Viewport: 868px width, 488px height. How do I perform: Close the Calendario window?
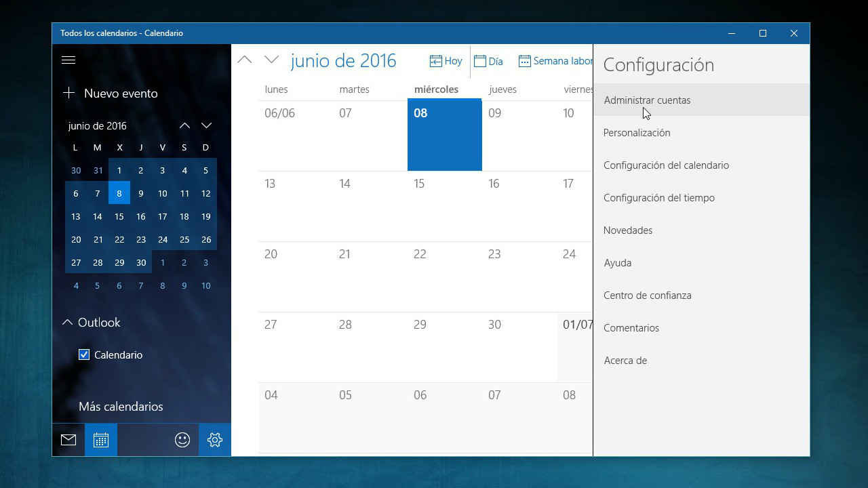[x=794, y=33]
